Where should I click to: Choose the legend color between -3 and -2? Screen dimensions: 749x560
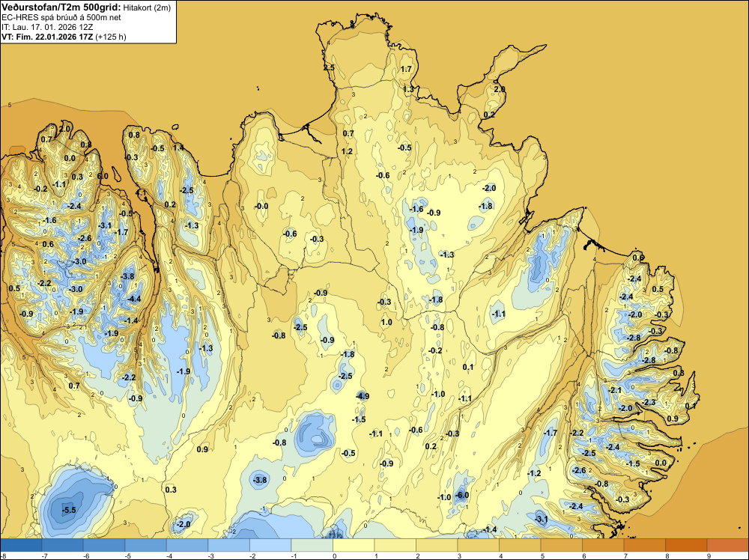tap(228, 545)
